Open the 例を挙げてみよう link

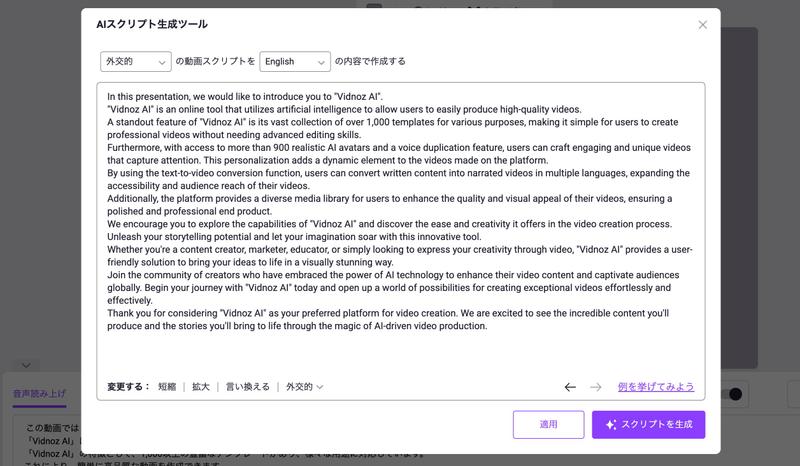[656, 387]
